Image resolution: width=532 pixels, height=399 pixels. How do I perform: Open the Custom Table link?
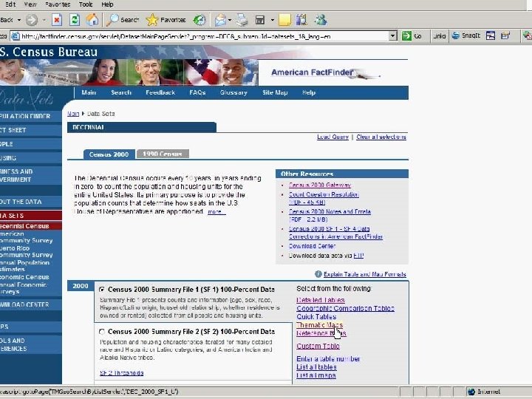click(318, 346)
